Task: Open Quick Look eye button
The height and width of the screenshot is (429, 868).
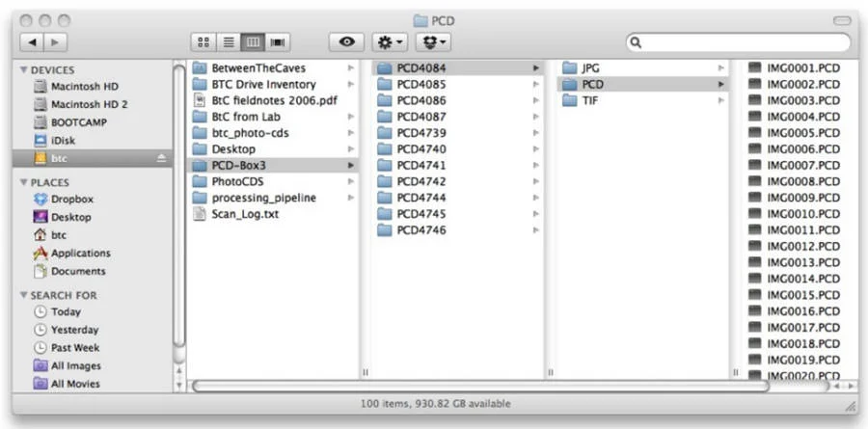Action: tap(346, 42)
